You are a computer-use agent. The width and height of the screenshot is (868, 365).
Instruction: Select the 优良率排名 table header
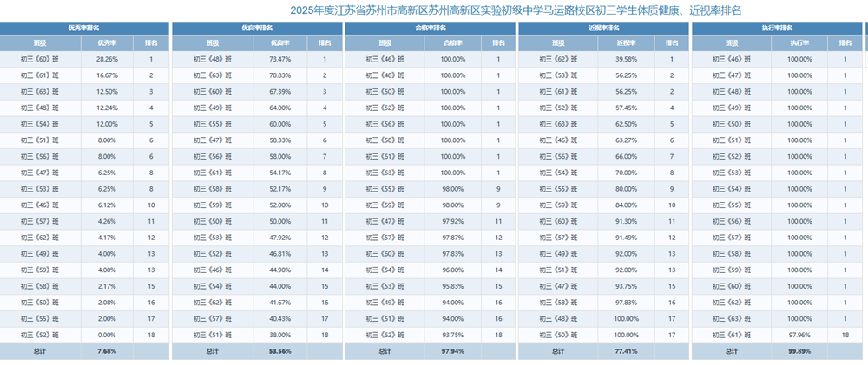point(257,29)
